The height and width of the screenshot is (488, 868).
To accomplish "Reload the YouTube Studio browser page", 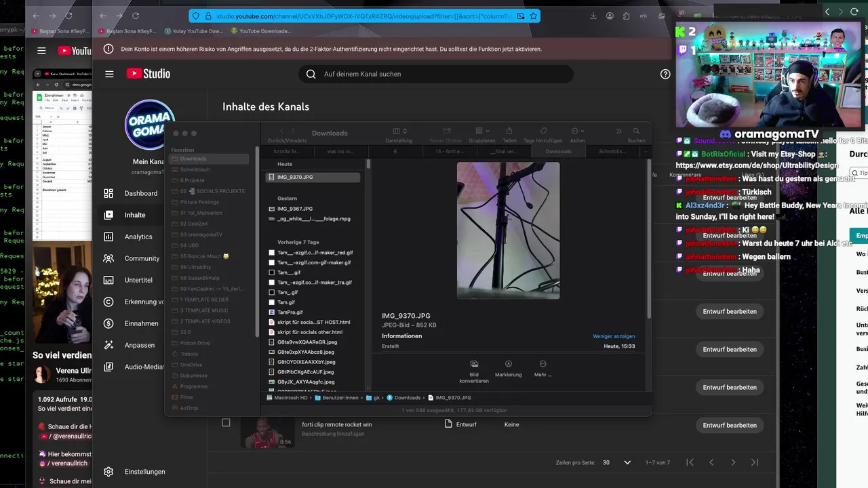I will tap(136, 16).
